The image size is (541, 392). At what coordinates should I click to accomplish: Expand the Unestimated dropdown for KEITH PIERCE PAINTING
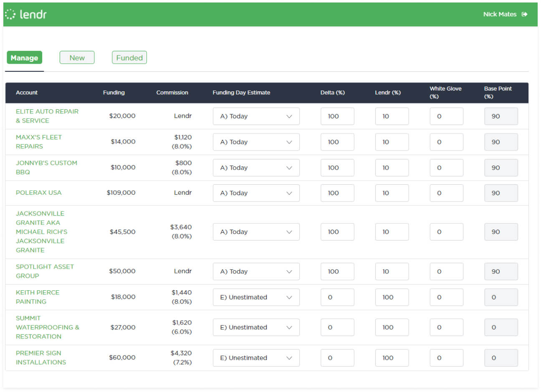256,297
